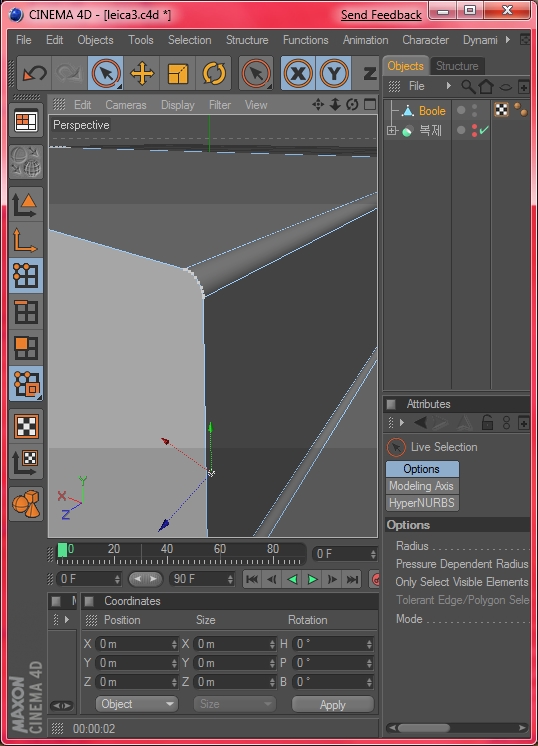Open the layout switcher icon
The image size is (538, 746).
(26, 121)
